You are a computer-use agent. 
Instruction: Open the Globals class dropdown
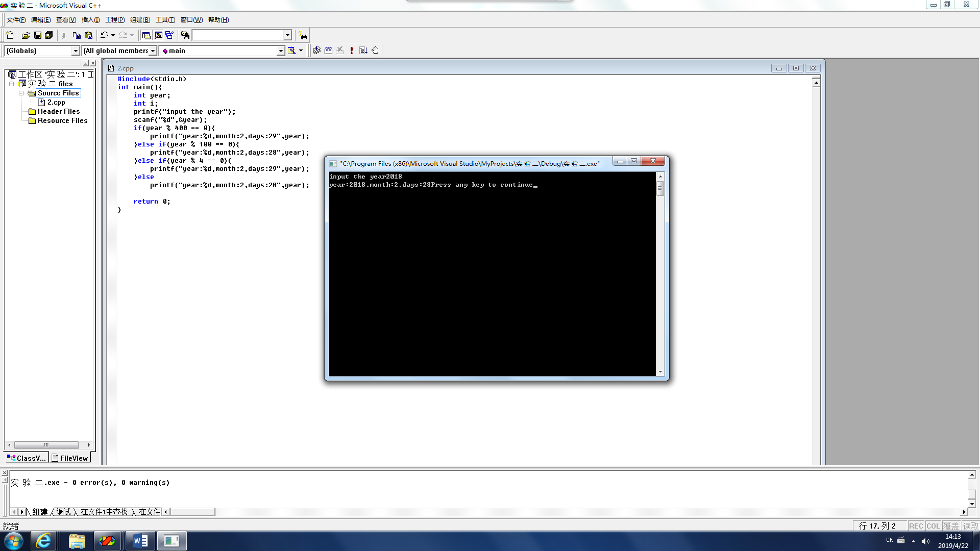(x=76, y=51)
